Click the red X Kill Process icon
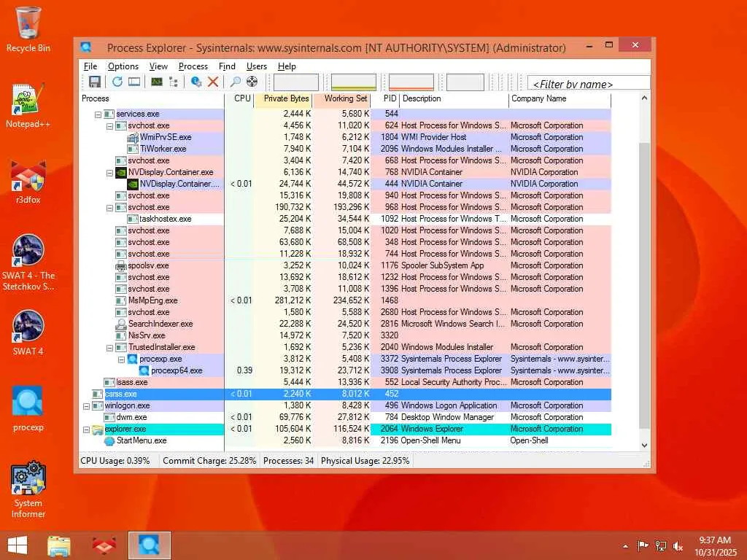 tap(213, 82)
